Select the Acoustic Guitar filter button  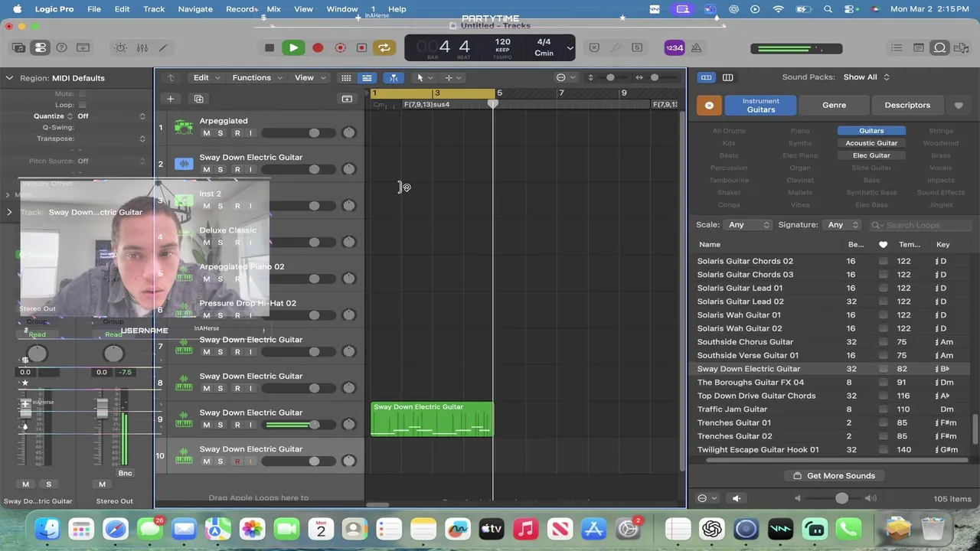pos(871,143)
